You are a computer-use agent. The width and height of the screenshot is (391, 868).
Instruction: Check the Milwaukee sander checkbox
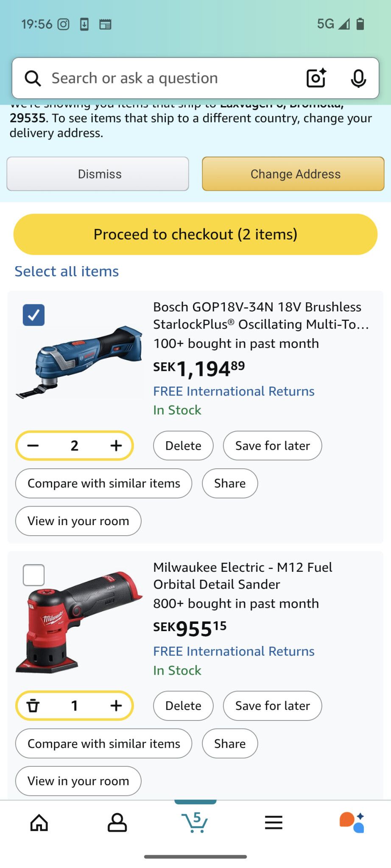[x=34, y=575]
